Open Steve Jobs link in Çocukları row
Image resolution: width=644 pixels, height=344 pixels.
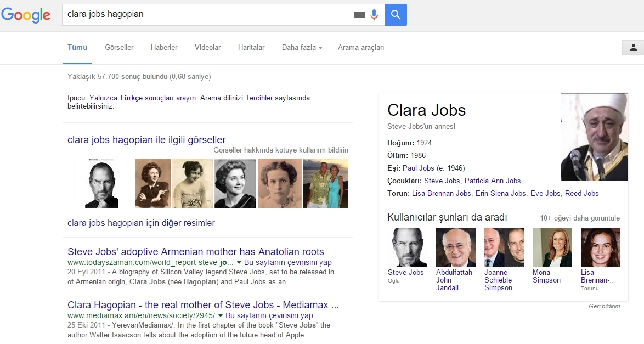[x=442, y=181]
